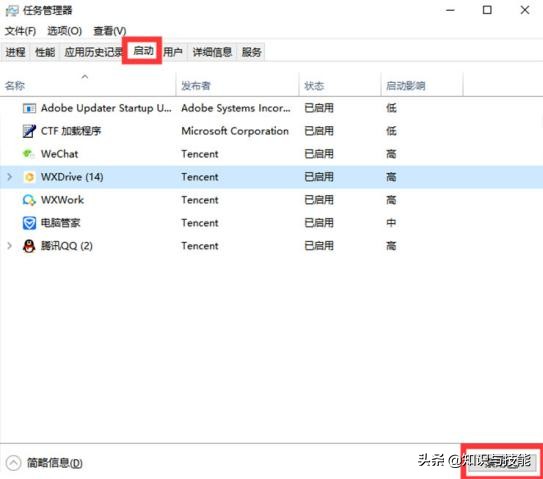543x479 pixels.
Task: Select the Adobe Updater Startup U... row name
Action: [x=106, y=108]
